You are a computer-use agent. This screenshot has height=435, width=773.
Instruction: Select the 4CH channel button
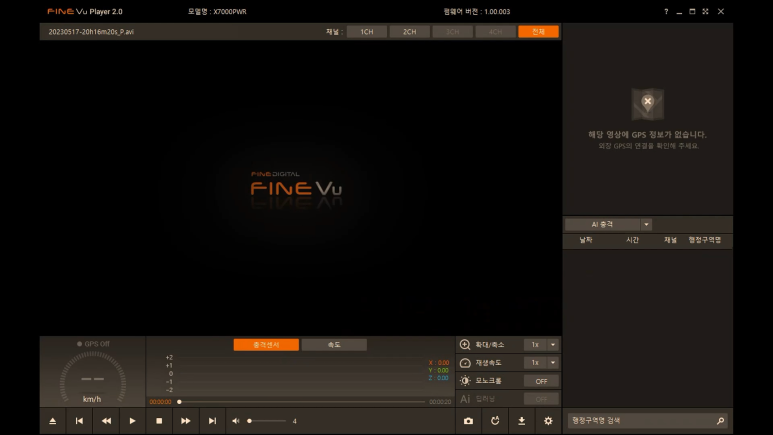(495, 32)
